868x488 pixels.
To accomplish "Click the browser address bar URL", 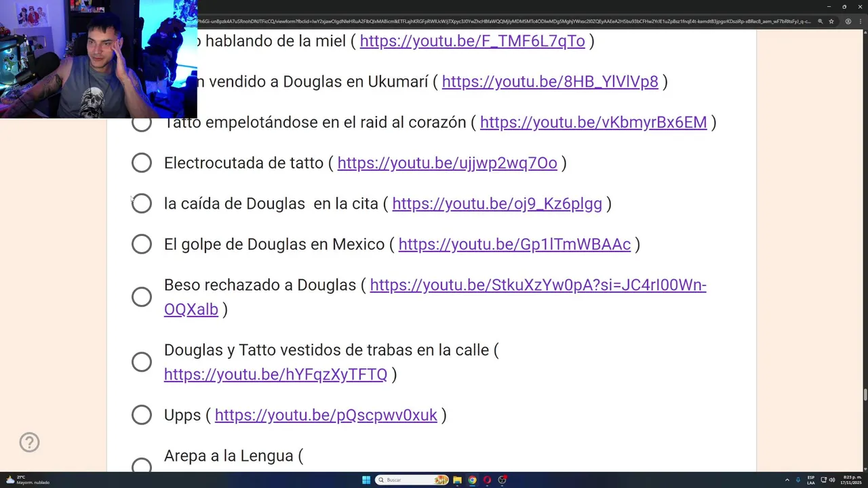I will [504, 21].
